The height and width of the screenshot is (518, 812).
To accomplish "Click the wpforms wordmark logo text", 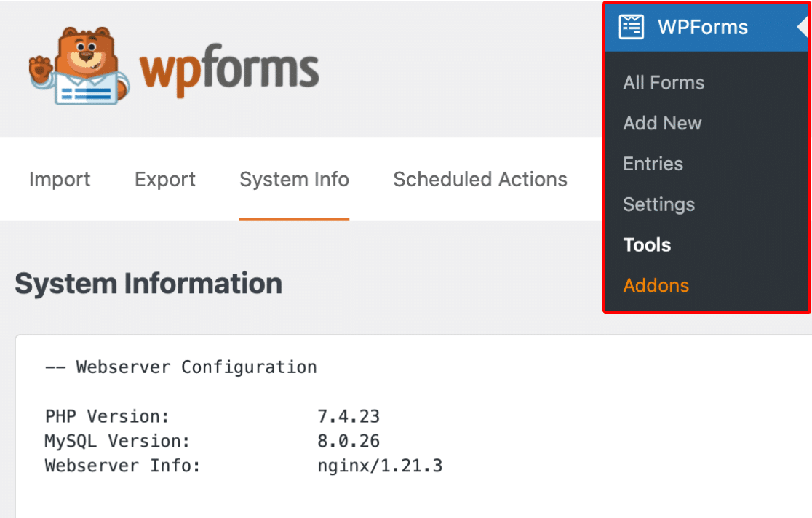I will point(229,70).
